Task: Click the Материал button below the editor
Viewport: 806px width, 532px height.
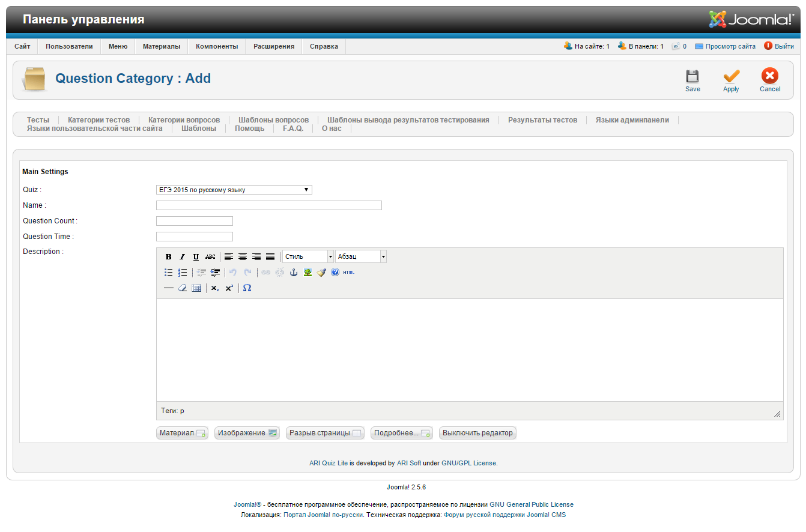Action: pyautogui.click(x=182, y=433)
